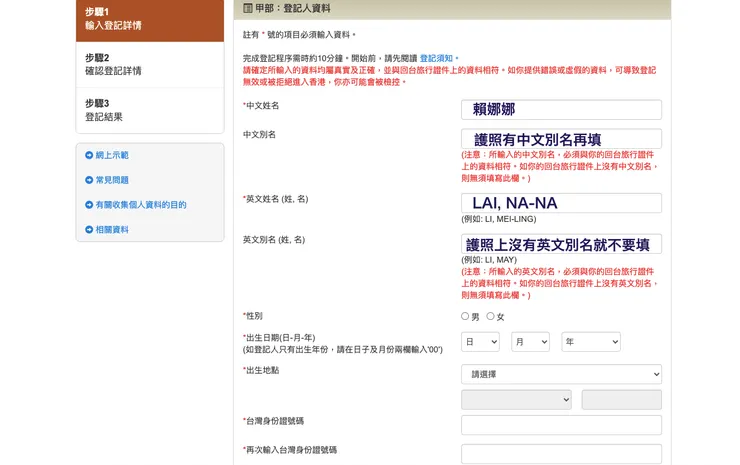Click the 中文別名 input field

coord(561,139)
